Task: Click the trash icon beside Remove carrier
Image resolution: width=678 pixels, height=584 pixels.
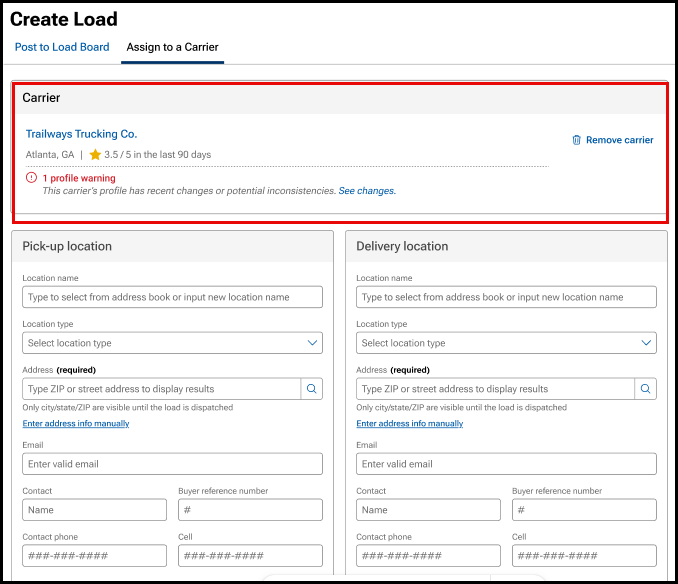Action: pyautogui.click(x=576, y=140)
